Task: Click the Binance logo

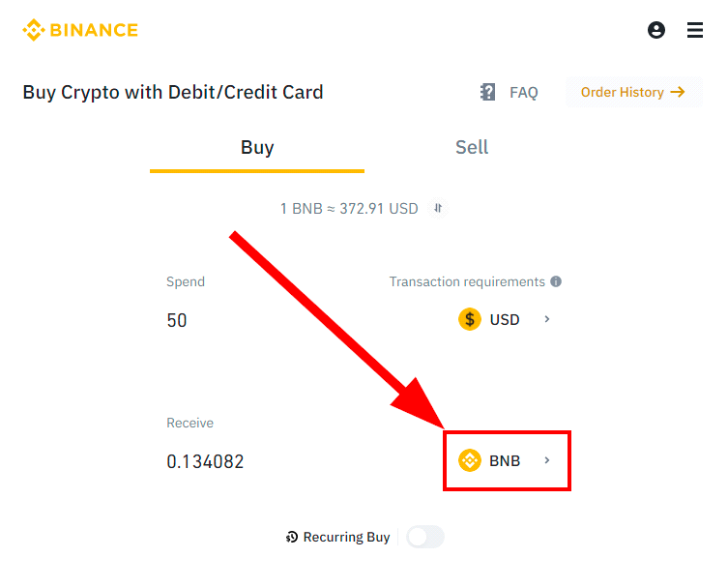Action: tap(80, 30)
